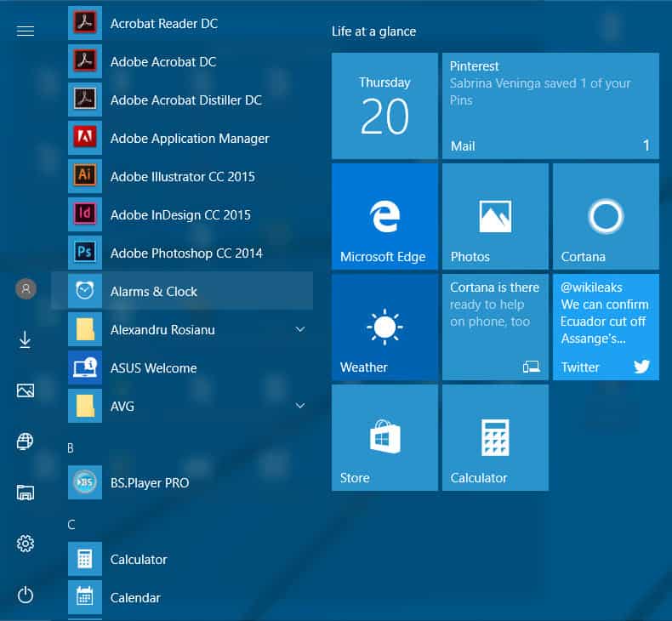Open the Pictures folder icon in sidebar
The width and height of the screenshot is (672, 621).
click(26, 390)
